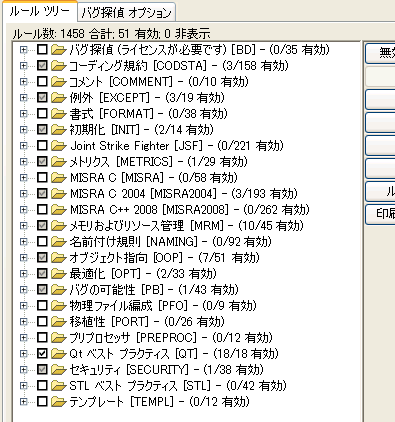
Task: Click the 最適化 [OPT] folder icon
Action: pos(59,274)
